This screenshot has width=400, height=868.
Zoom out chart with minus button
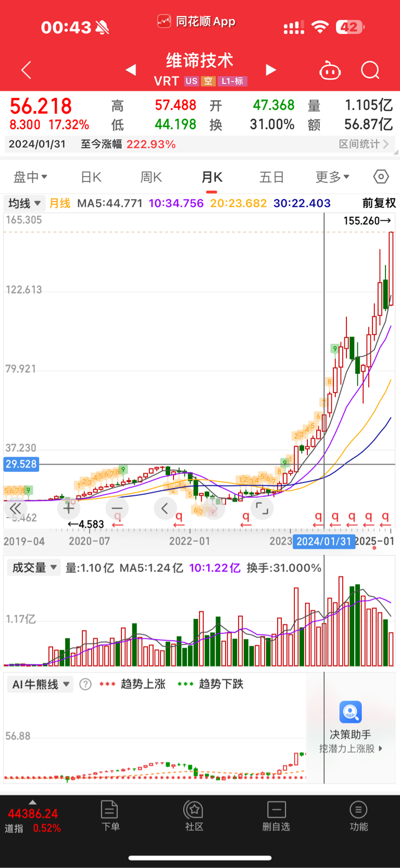click(117, 508)
